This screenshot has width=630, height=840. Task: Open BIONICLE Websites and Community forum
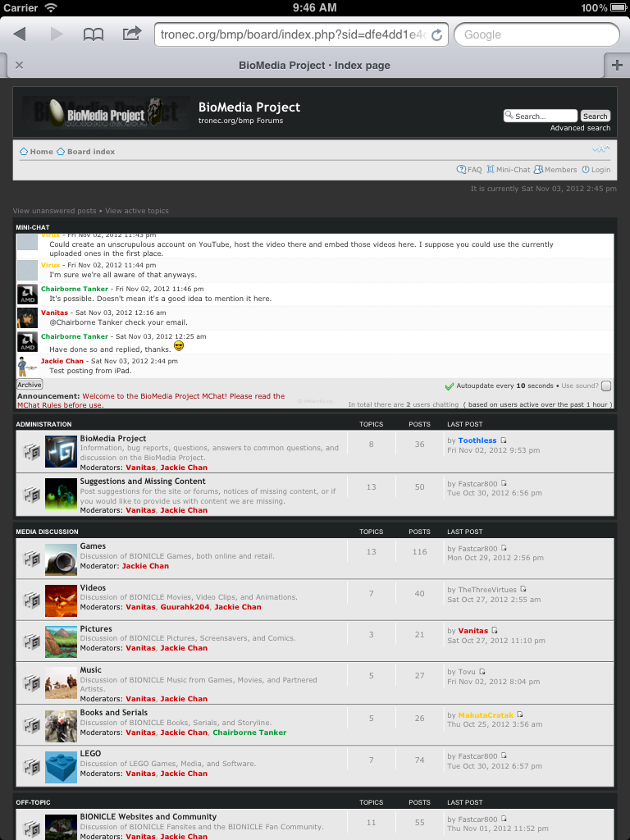[148, 816]
